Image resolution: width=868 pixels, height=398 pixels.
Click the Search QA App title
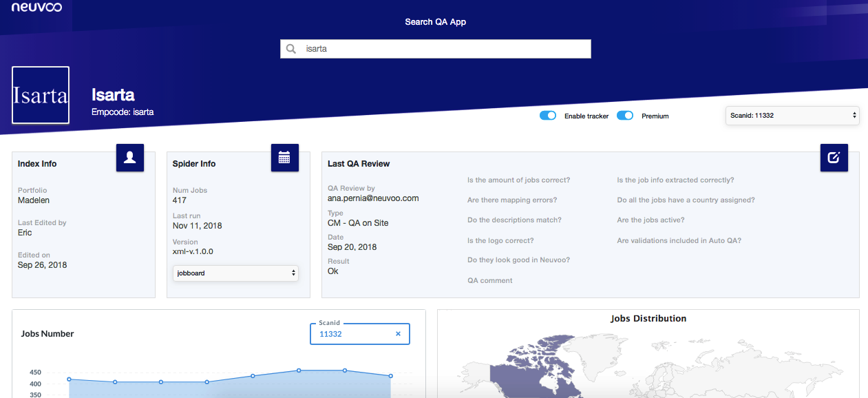pos(436,22)
